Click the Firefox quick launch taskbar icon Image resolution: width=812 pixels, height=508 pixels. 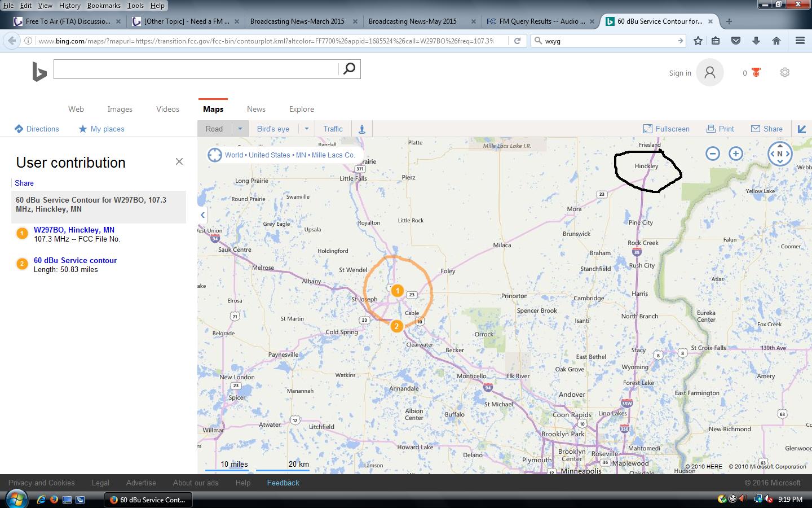coord(54,500)
